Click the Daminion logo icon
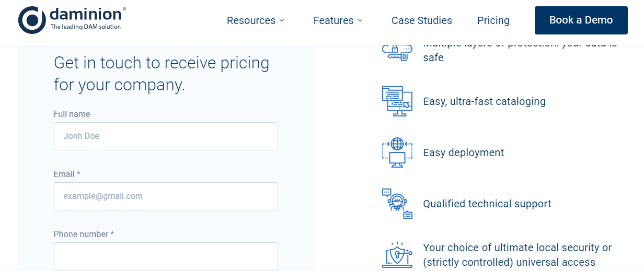Viewport: 644px width, 271px height. pyautogui.click(x=32, y=20)
